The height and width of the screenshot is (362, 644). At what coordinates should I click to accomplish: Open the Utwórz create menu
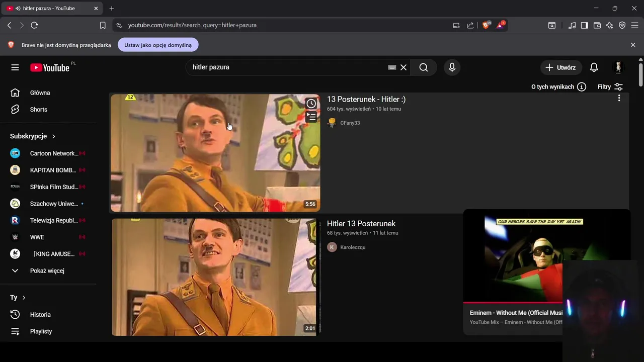coord(561,67)
